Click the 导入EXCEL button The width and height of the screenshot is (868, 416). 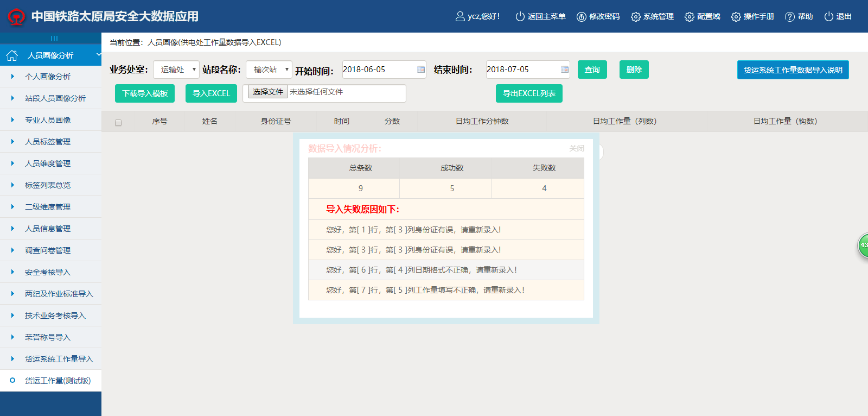click(x=212, y=93)
